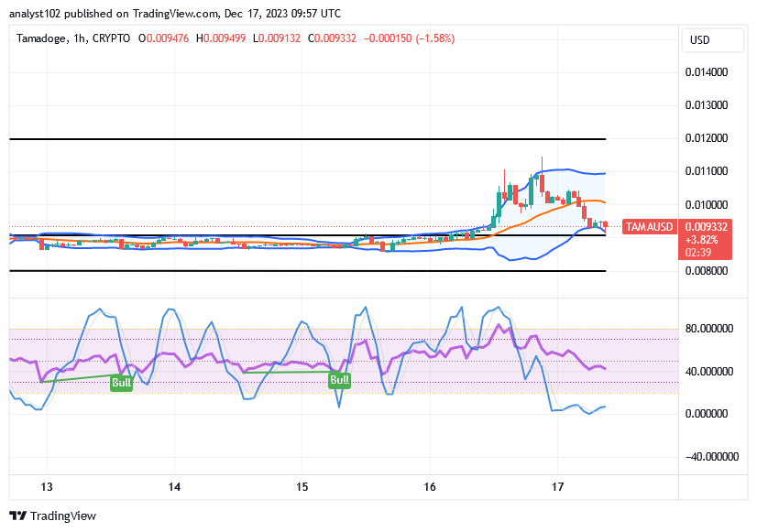
Task: Click the −0.000150 (−1.58%) change value
Action: click(x=409, y=38)
